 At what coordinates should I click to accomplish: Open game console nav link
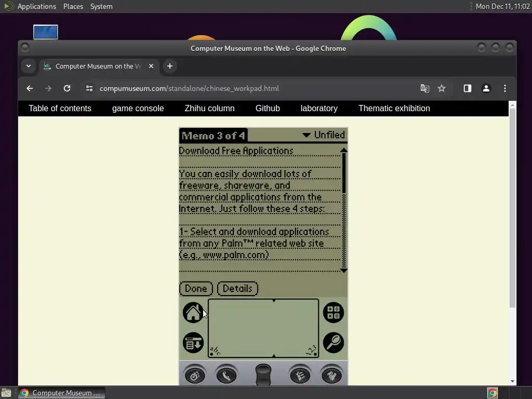pyautogui.click(x=138, y=109)
